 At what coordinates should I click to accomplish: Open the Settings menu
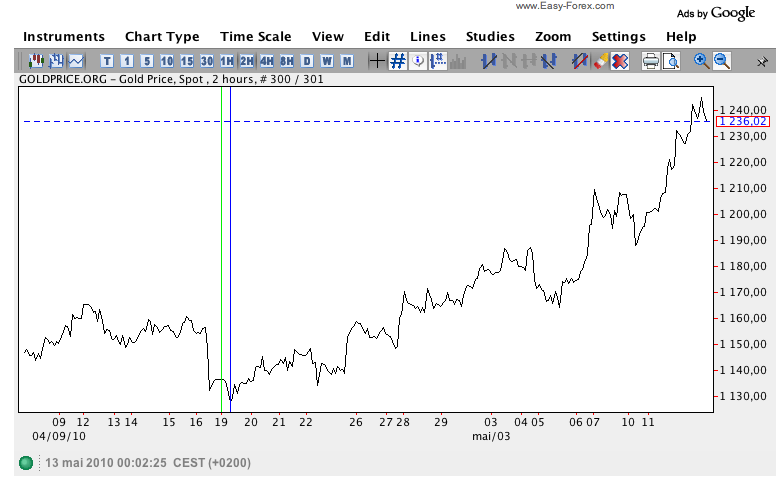[x=619, y=37]
